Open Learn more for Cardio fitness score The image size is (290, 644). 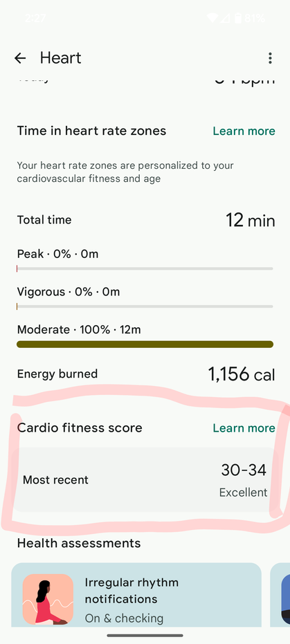pyautogui.click(x=244, y=428)
